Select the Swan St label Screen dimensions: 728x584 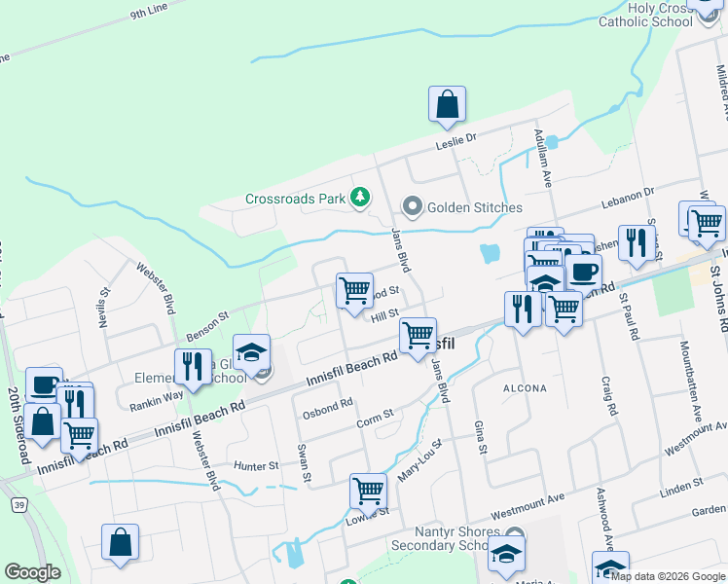(304, 462)
